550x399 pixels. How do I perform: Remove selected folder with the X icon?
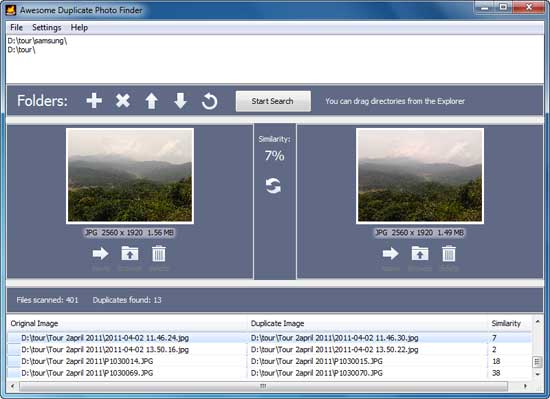click(x=123, y=101)
